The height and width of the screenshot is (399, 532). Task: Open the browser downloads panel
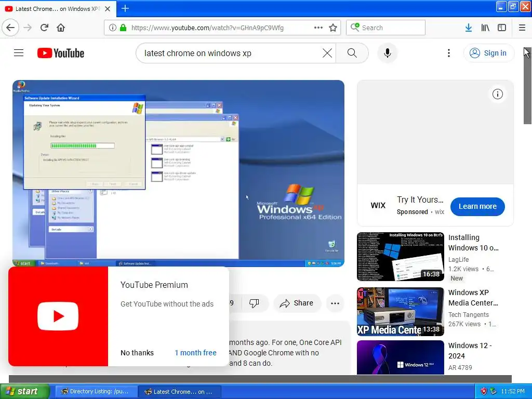[469, 28]
